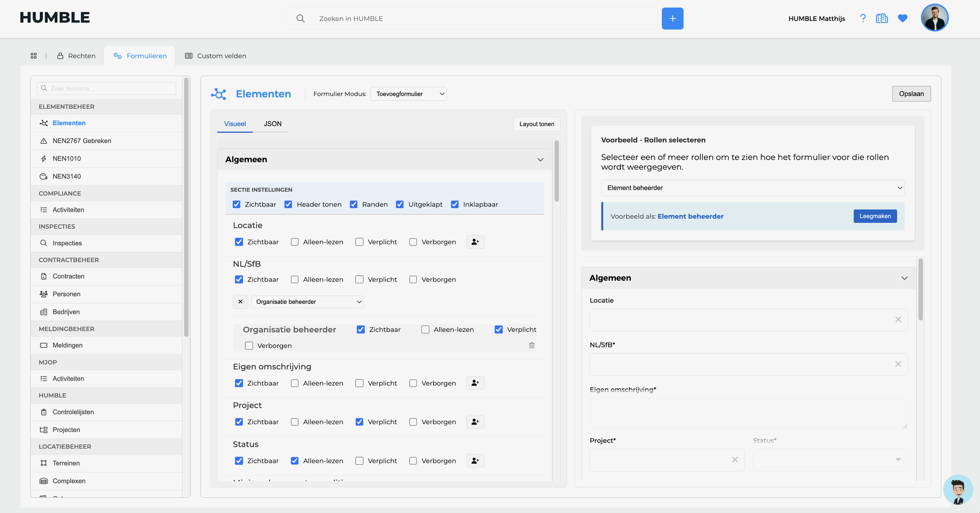
Task: Toggle Header tonen checkbox in sectie instellingen
Action: 288,204
